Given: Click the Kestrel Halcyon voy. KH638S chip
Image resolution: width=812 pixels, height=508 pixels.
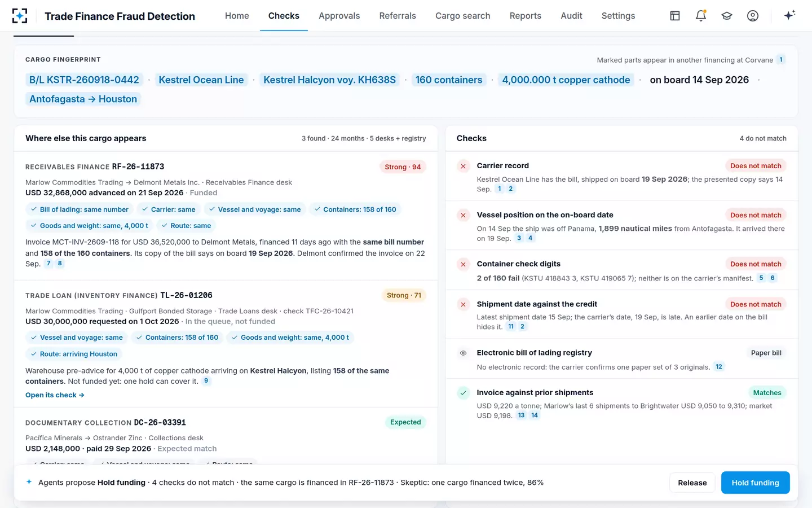Looking at the screenshot, I should (x=330, y=80).
